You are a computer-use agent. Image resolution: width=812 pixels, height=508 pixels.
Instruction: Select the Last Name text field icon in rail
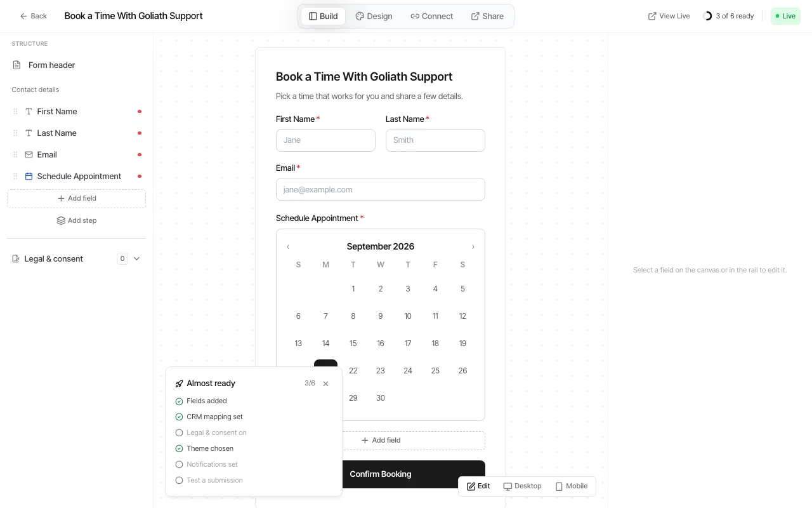[29, 133]
